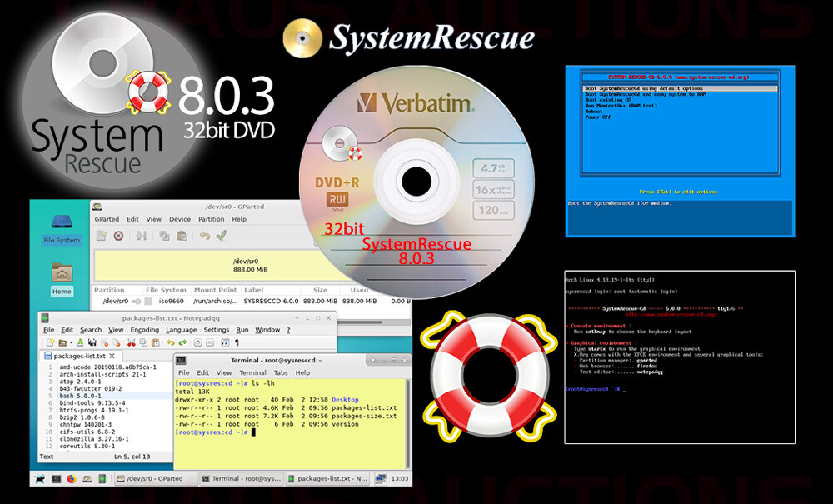Open the Encoding menu in Notepadqq
This screenshot has width=833, height=504.
144,329
